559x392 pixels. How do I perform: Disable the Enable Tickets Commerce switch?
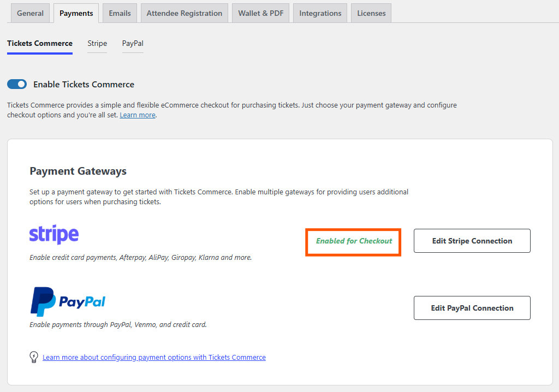17,84
